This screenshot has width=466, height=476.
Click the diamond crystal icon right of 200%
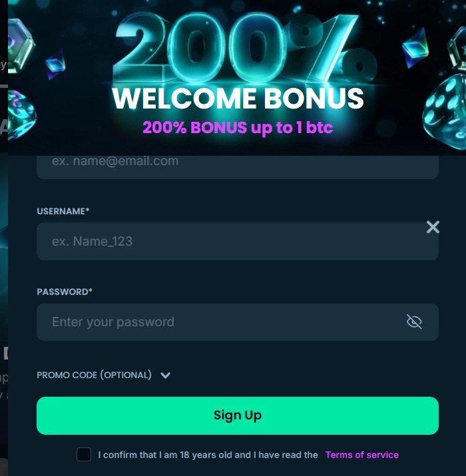(x=415, y=47)
